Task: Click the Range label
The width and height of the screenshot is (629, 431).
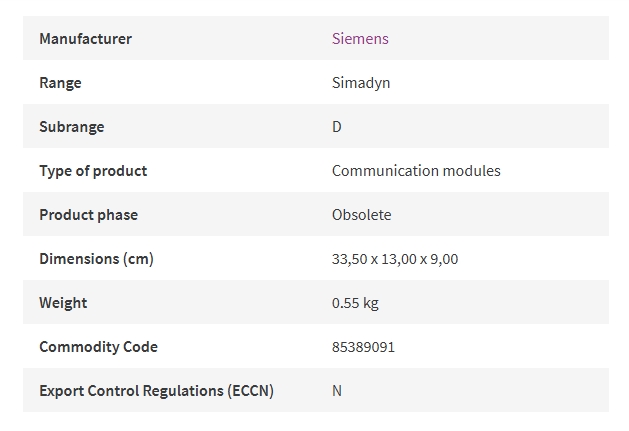Action: click(x=60, y=83)
